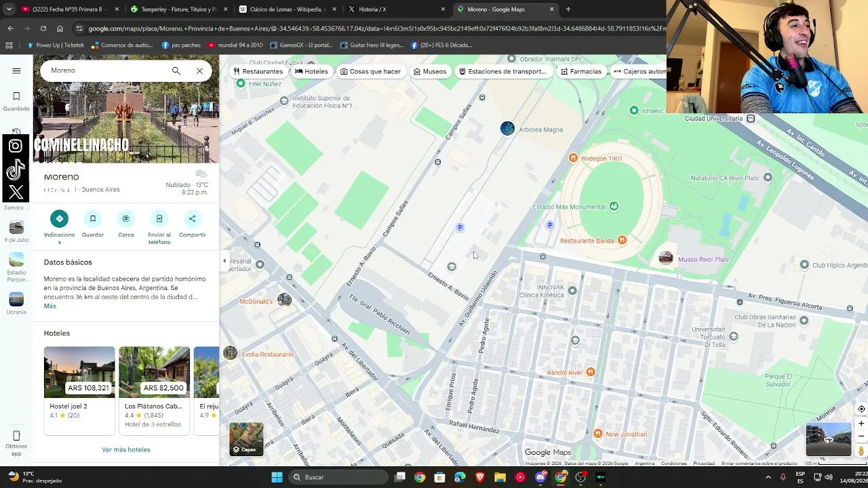Open the INNOVAK Clínica Kinésica marker

click(572, 291)
